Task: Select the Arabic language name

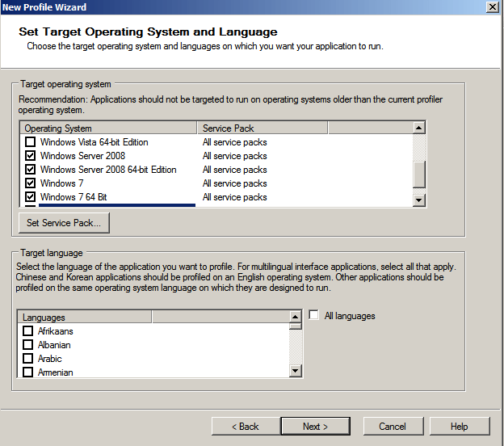Action: 49,359
